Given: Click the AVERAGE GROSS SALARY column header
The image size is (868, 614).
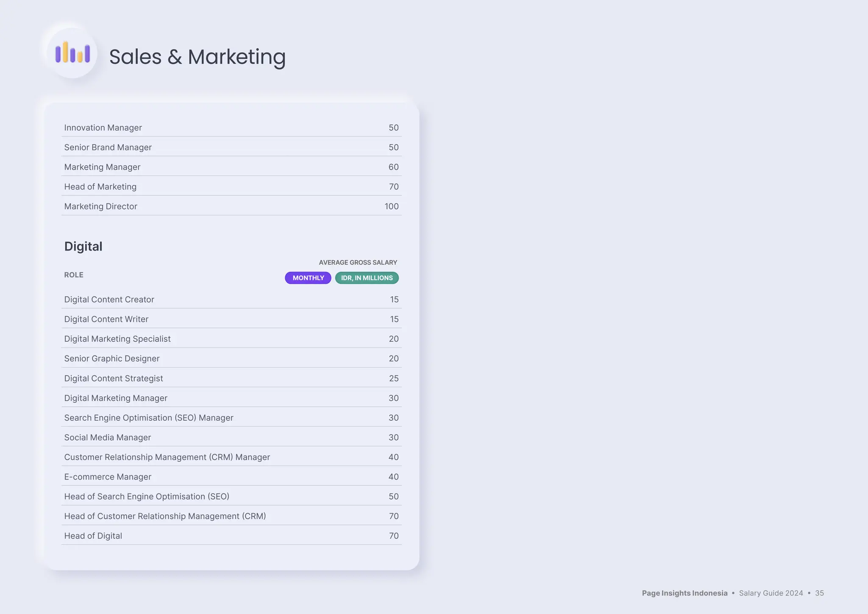Looking at the screenshot, I should (358, 262).
